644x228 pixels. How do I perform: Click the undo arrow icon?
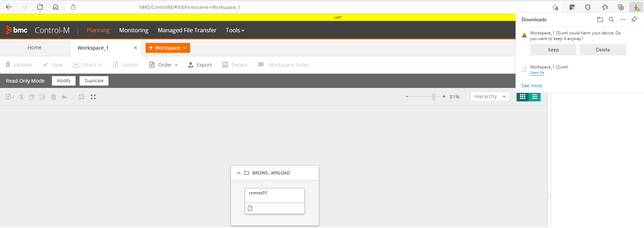coord(64,97)
